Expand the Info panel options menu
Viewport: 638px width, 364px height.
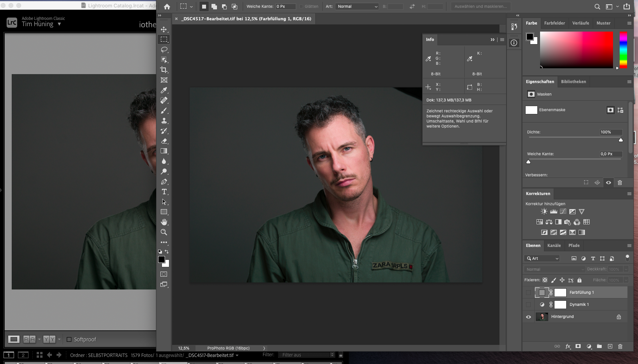502,39
